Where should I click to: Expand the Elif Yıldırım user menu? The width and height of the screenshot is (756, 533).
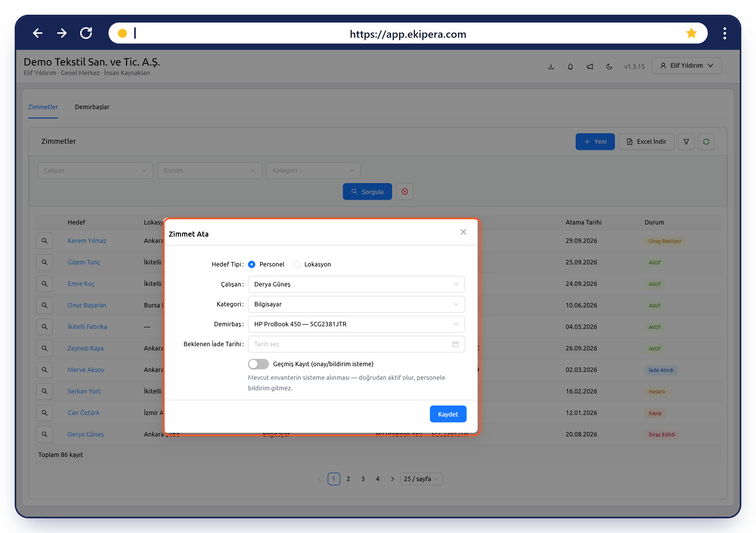coord(687,66)
